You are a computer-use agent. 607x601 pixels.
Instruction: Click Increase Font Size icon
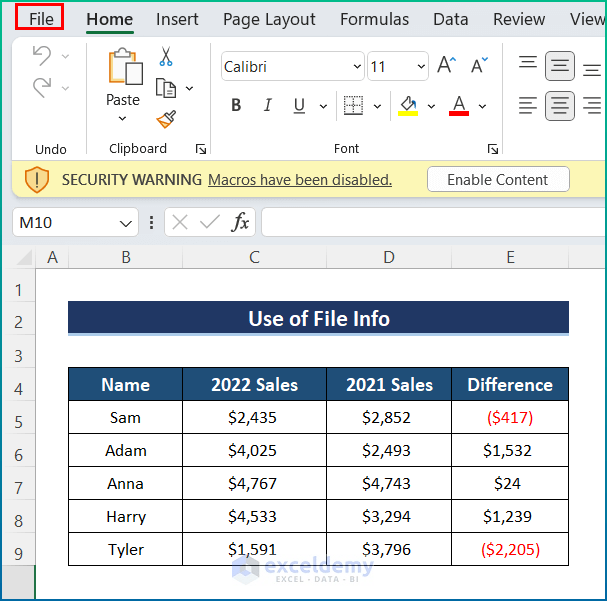tap(447, 65)
